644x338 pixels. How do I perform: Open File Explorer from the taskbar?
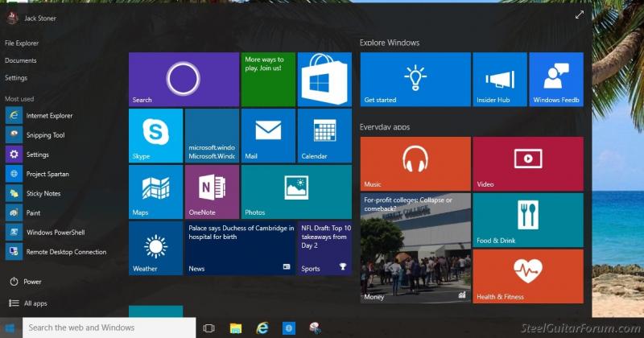pos(236,328)
